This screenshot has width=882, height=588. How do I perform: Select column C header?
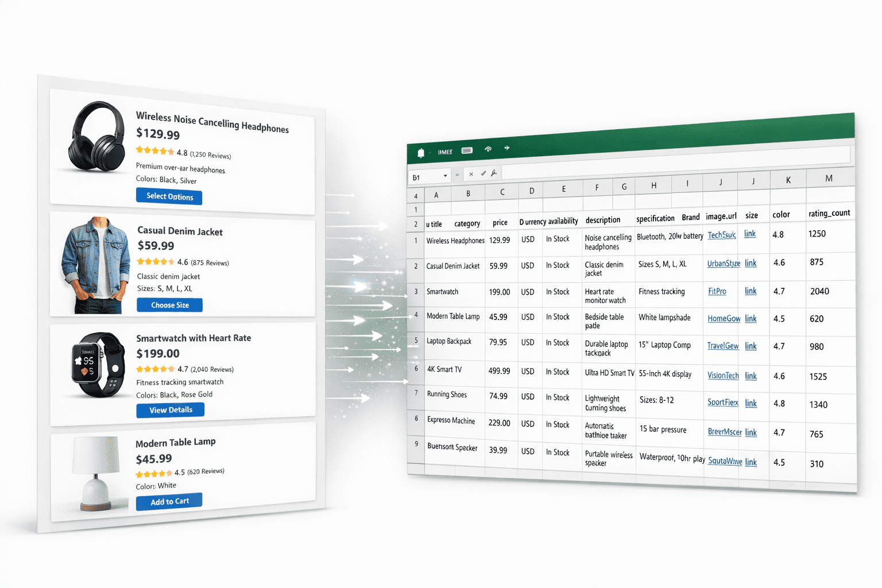[x=502, y=192]
